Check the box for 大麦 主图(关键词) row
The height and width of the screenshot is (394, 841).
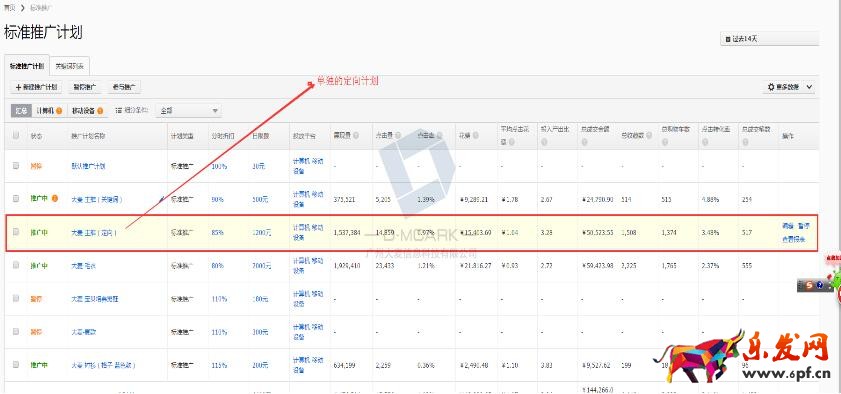click(x=16, y=198)
